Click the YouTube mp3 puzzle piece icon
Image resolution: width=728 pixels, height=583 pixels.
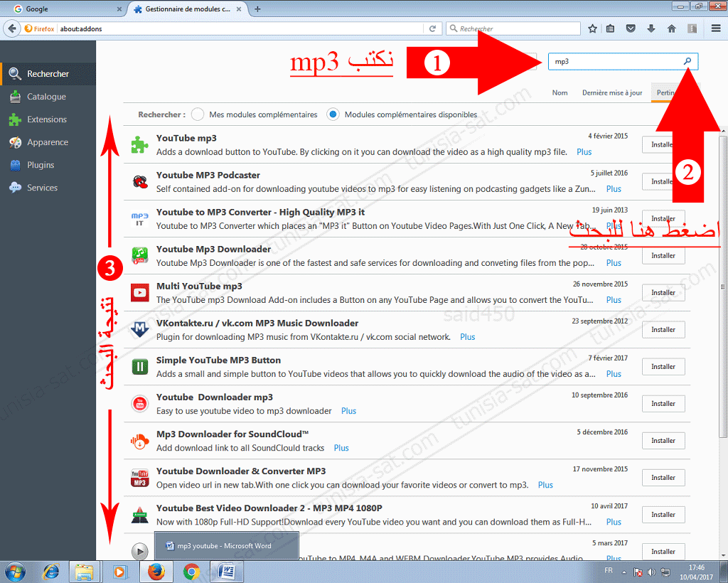[x=140, y=145]
